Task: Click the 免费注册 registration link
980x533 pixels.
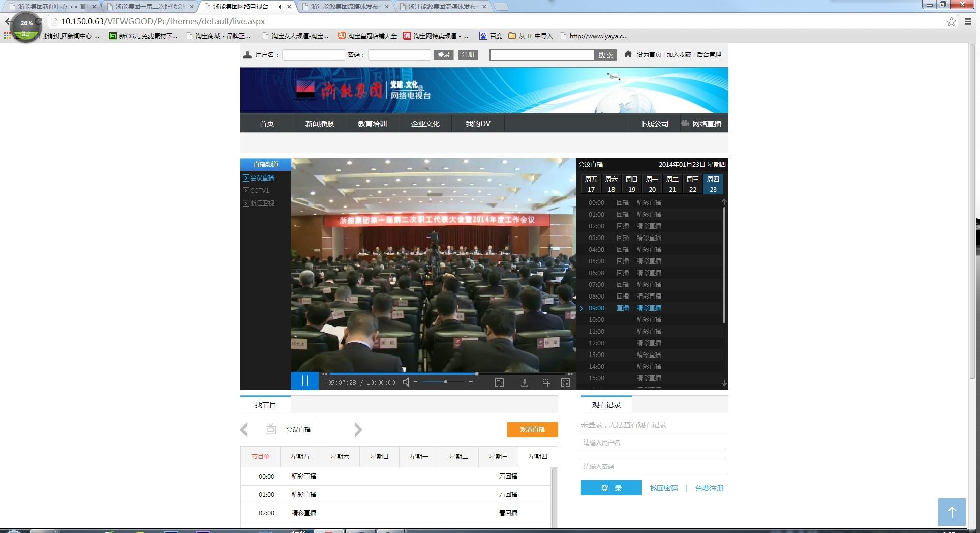Action: [709, 488]
